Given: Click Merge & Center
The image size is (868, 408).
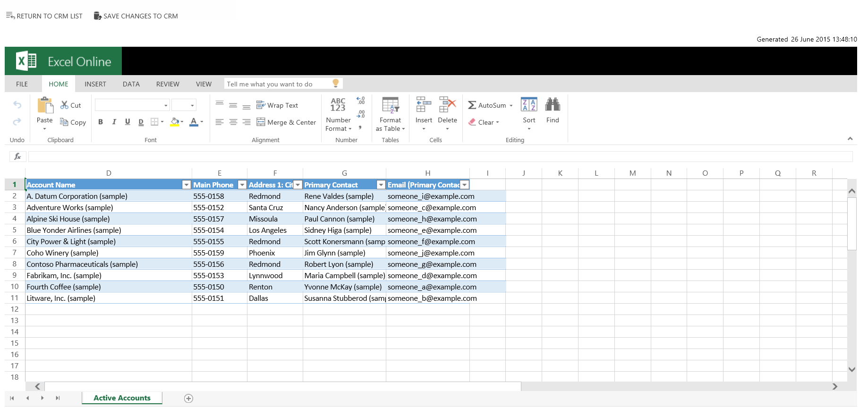Looking at the screenshot, I should click(x=286, y=122).
